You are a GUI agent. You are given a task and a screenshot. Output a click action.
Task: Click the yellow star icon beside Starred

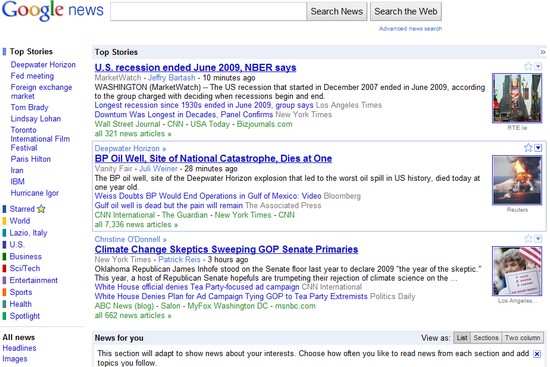pos(41,209)
